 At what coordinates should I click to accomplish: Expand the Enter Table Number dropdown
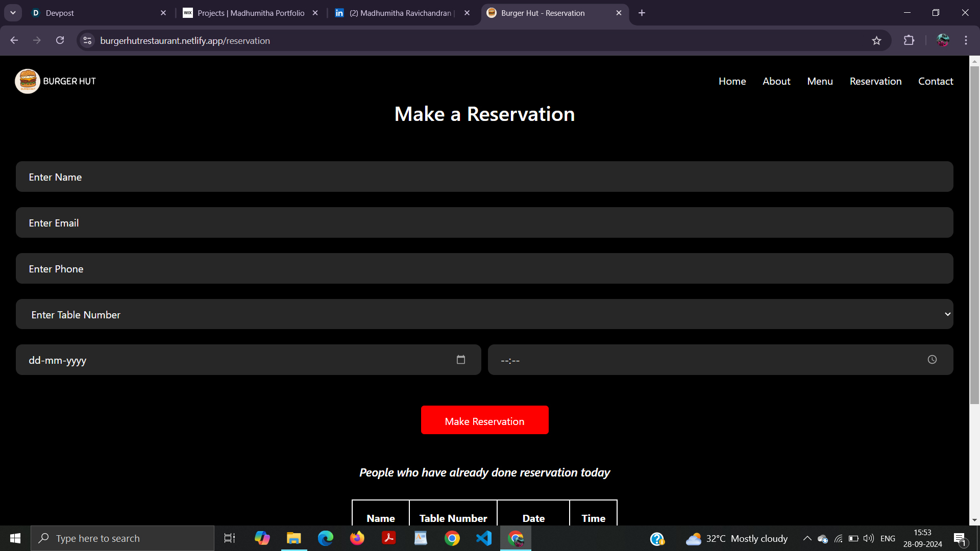484,314
